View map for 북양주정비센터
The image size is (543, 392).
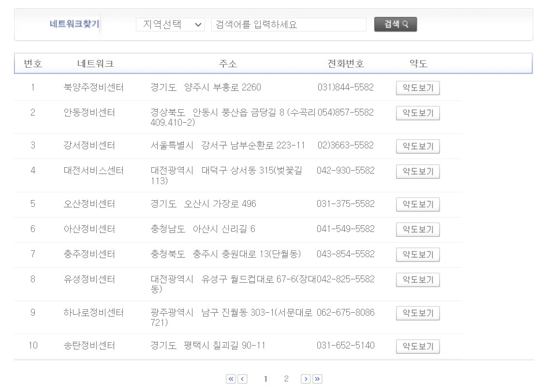[418, 88]
